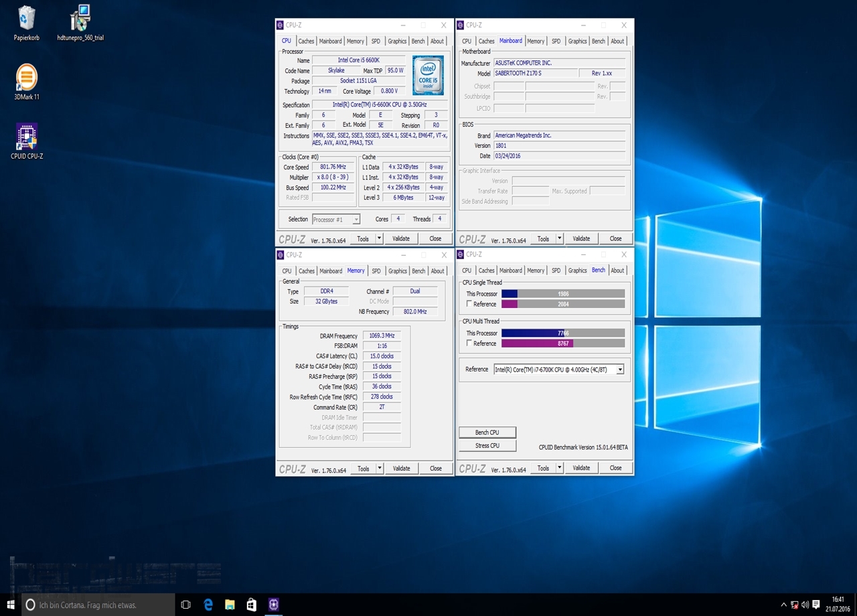Click the Multi Thread This Processor bar
This screenshot has width=857, height=616.
click(x=563, y=333)
